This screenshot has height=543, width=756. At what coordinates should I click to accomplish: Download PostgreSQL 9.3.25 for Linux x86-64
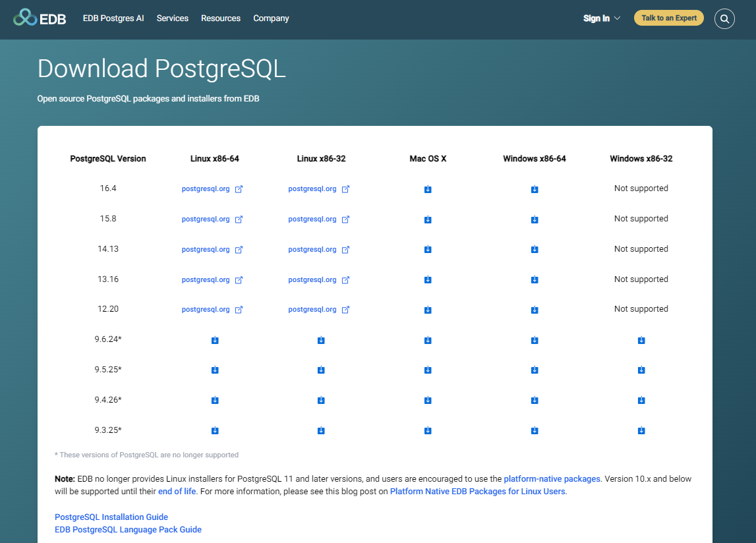[215, 430]
